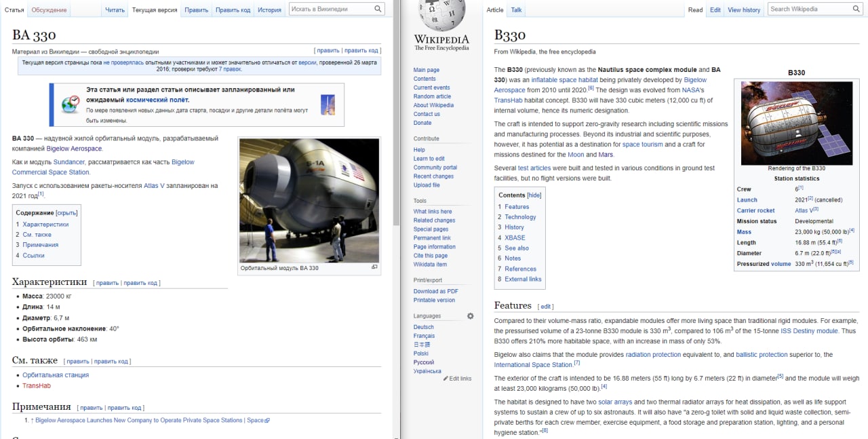Open the Sundancer link
Image resolution: width=868 pixels, height=439 pixels.
click(69, 162)
